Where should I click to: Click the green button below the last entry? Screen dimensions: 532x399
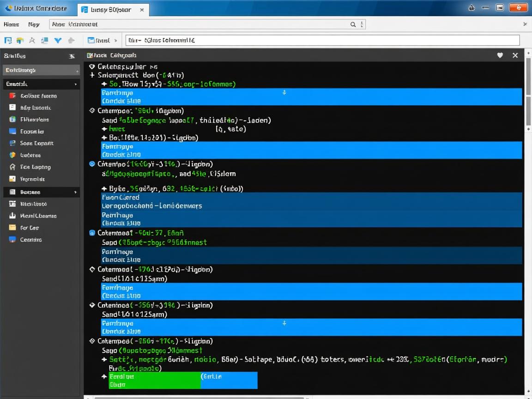154,380
